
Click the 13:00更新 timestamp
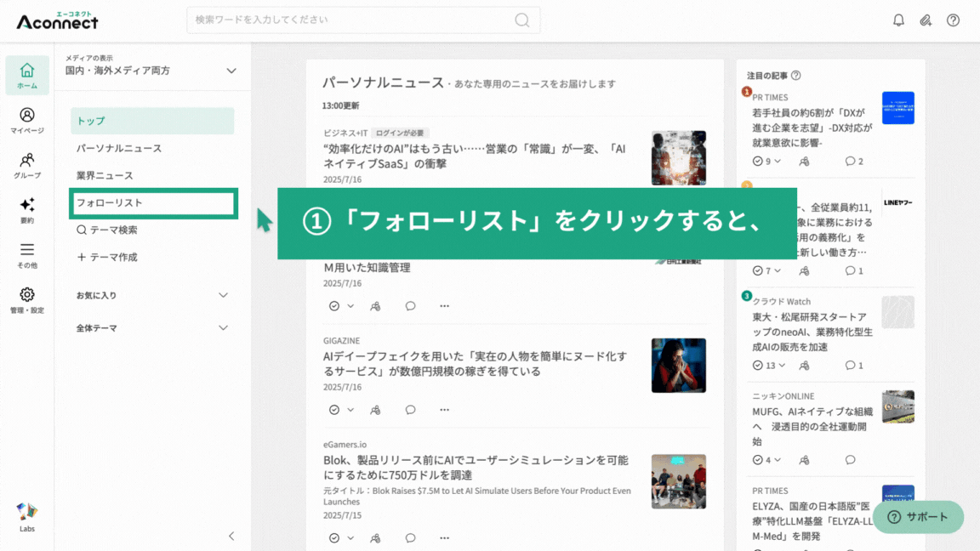pyautogui.click(x=340, y=105)
